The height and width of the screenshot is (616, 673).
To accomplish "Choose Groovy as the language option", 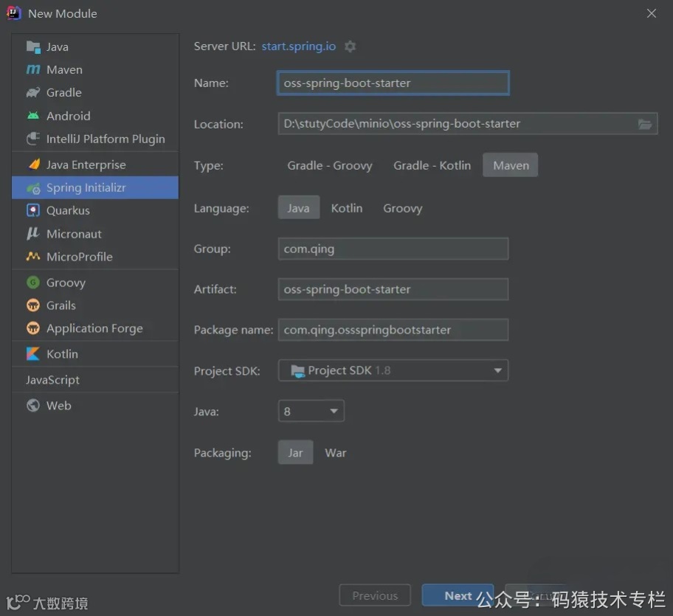I will 403,208.
